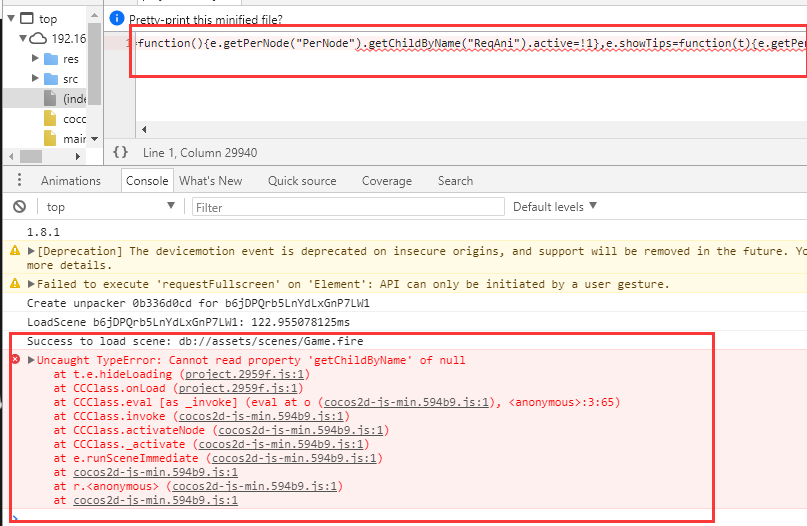Click the blue info icon in pretty-print bar
Screen dimensions: 807x526
[117, 19]
